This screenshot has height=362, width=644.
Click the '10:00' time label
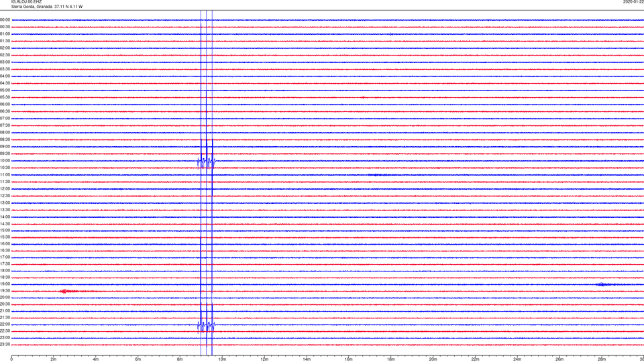(x=5, y=161)
